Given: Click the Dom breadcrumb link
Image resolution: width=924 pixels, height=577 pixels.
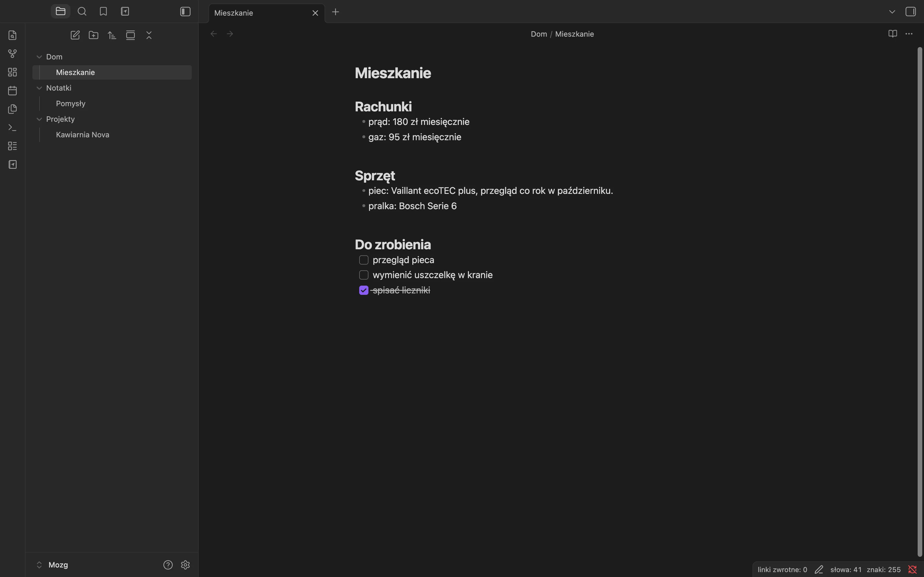Looking at the screenshot, I should (539, 34).
